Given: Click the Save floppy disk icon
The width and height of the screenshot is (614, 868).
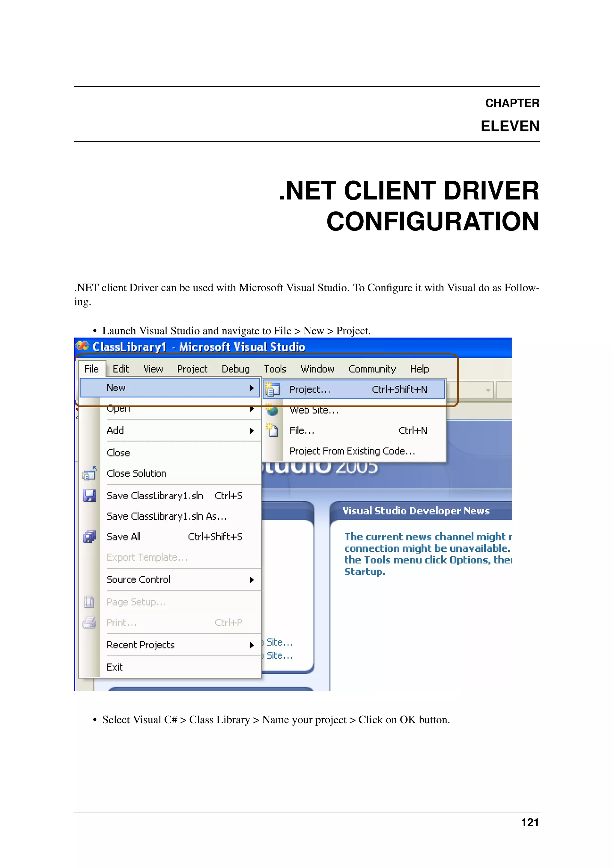Looking at the screenshot, I should [x=89, y=496].
